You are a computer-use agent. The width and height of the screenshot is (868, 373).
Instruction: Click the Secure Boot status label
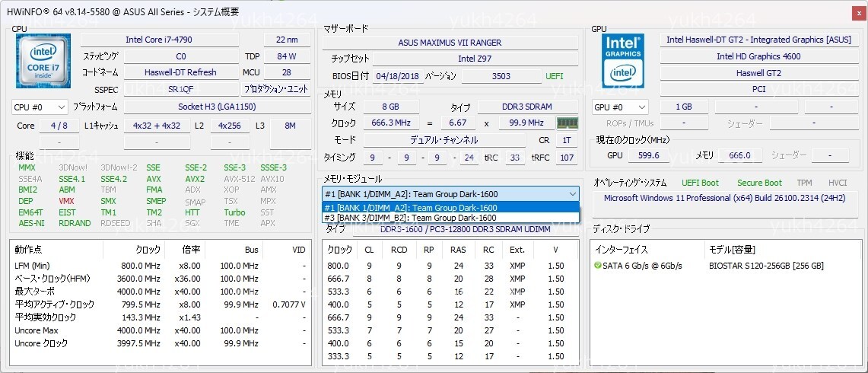coord(759,183)
